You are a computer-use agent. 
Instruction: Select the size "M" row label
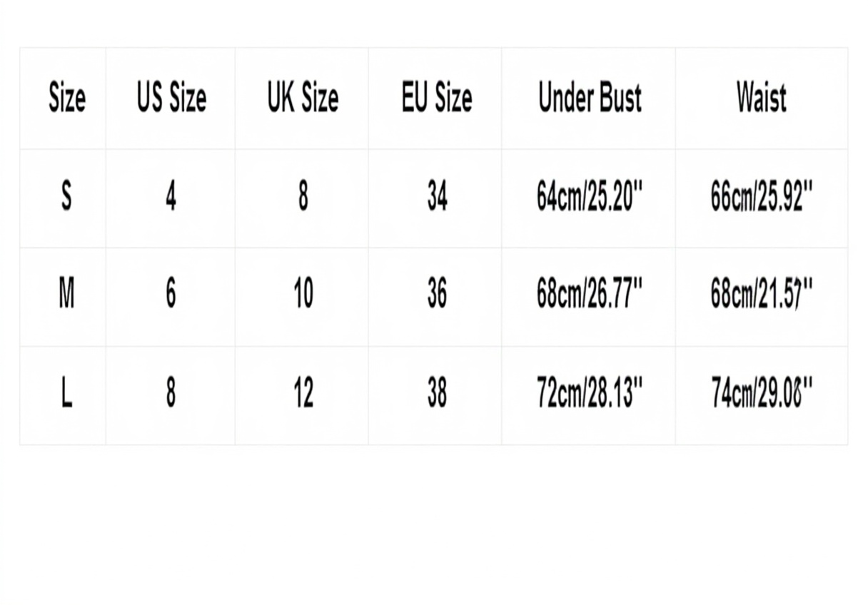pos(66,294)
